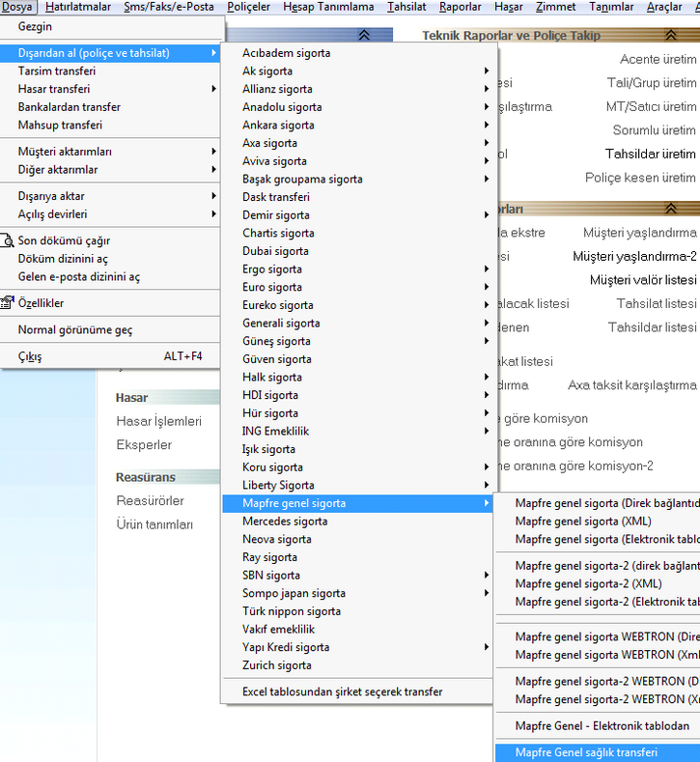Click the Özellikler properties icon
The image size is (700, 762).
click(8, 303)
